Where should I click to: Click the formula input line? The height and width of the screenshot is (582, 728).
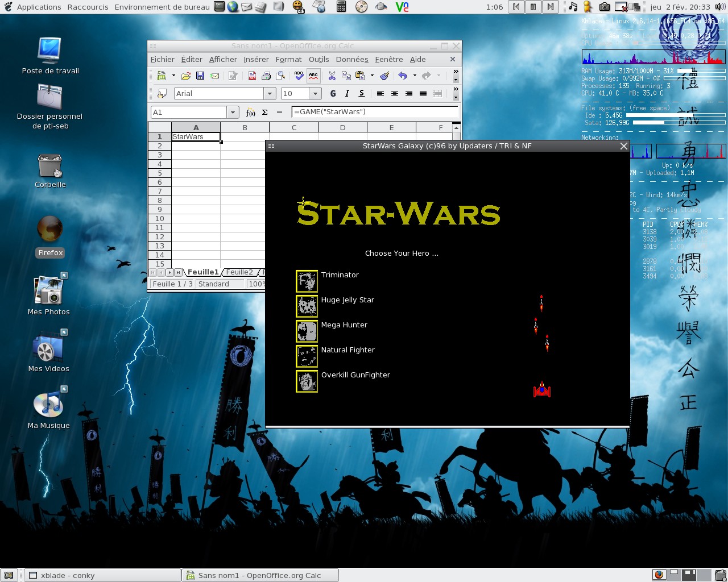[x=375, y=112]
